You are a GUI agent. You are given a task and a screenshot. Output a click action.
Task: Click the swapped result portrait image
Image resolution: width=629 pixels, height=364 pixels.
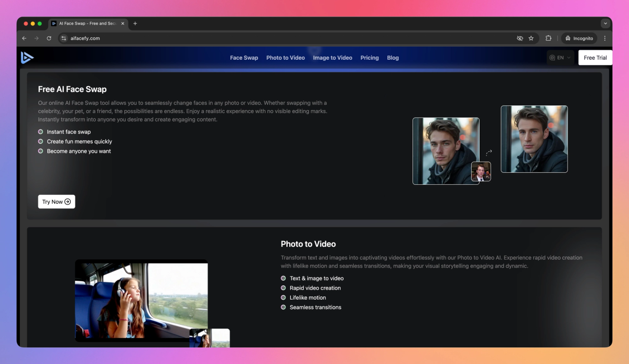(x=534, y=139)
